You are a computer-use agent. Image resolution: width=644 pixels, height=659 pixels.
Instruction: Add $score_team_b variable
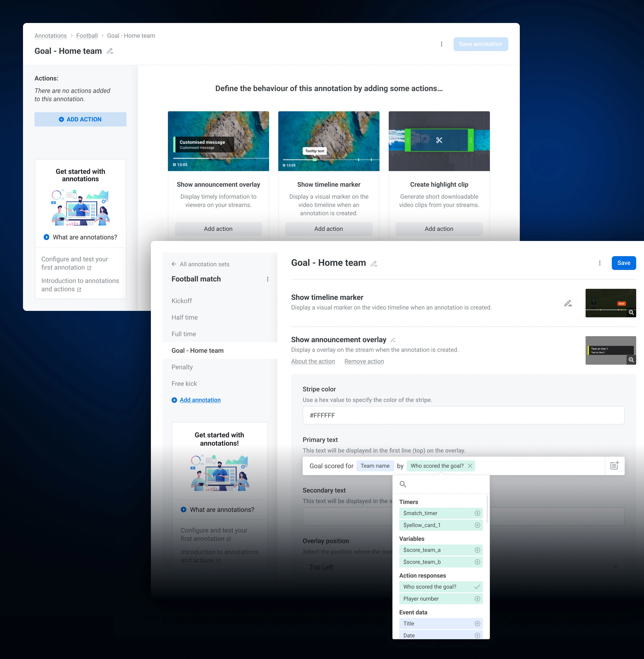[477, 562]
